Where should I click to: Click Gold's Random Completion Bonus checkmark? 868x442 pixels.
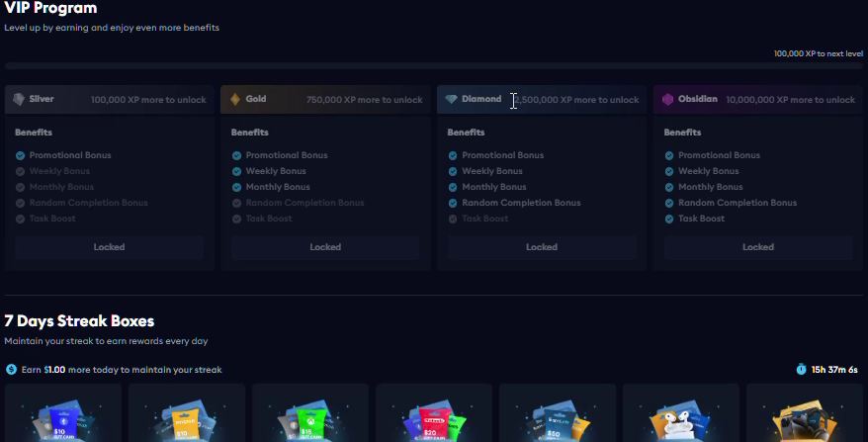click(x=236, y=203)
